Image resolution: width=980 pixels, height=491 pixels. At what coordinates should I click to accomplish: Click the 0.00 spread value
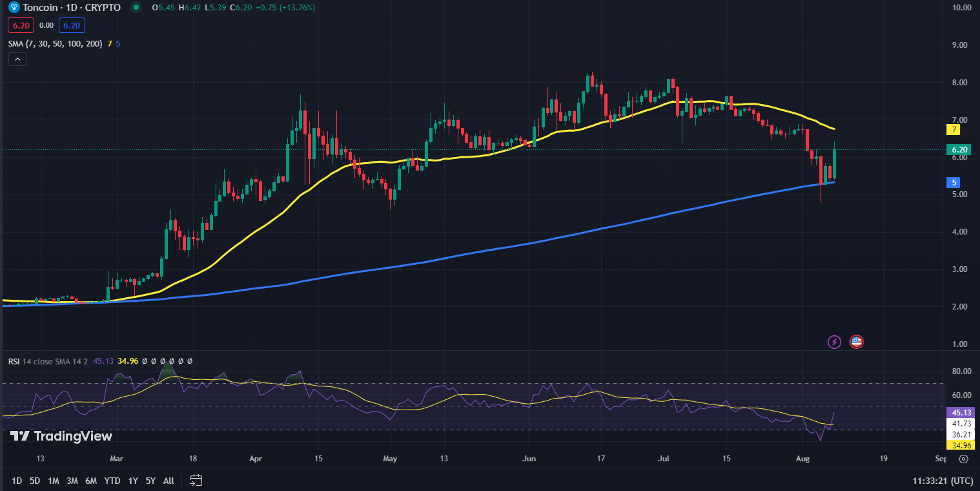click(x=46, y=25)
